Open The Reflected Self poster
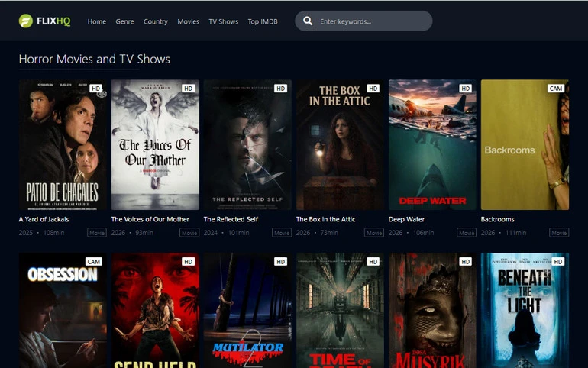 (x=247, y=144)
